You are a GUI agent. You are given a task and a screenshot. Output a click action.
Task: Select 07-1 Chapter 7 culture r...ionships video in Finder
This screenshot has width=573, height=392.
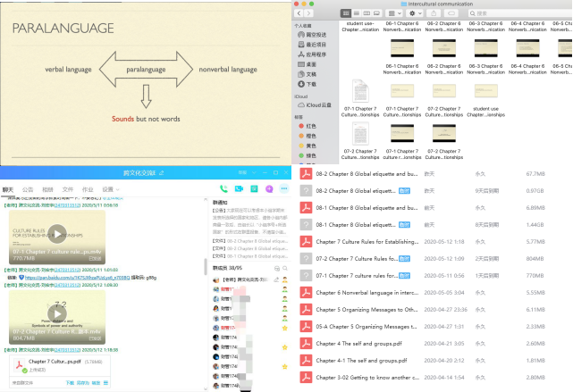coord(402,142)
